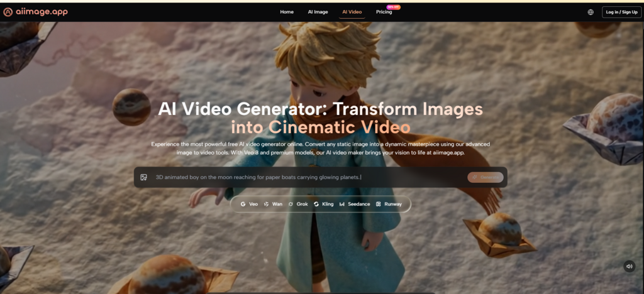Viewport: 644px width, 294px height.
Task: Open the Pricing page
Action: 384,12
